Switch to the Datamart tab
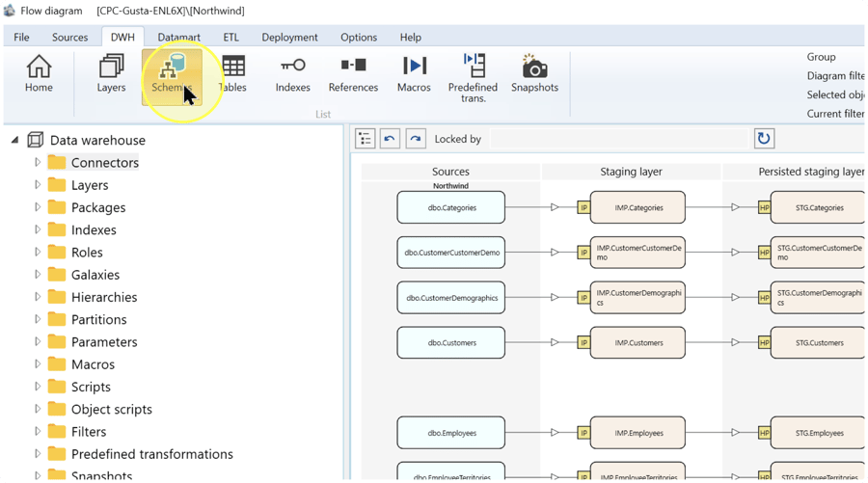Image resolution: width=868 pixels, height=483 pixels. (x=178, y=37)
